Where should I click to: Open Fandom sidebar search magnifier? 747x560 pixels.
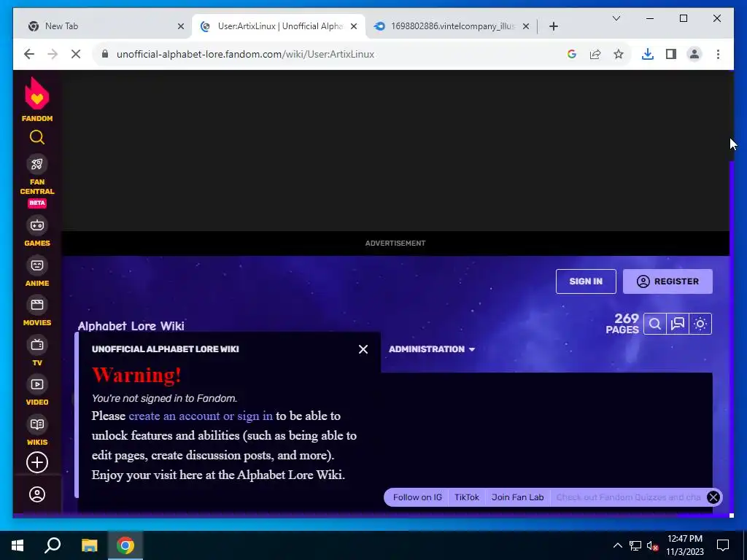(x=36, y=138)
